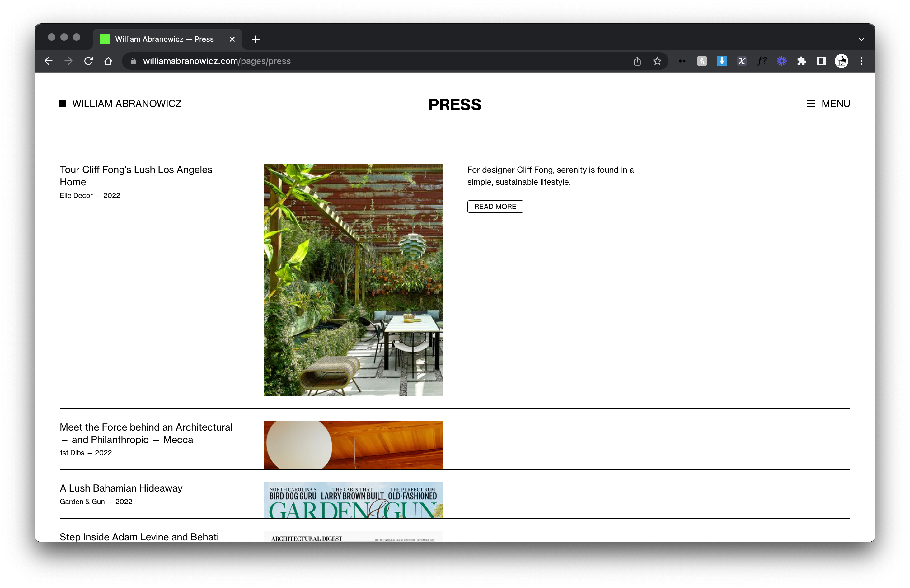Bookmark this page with star icon
The height and width of the screenshot is (588, 910).
(657, 61)
